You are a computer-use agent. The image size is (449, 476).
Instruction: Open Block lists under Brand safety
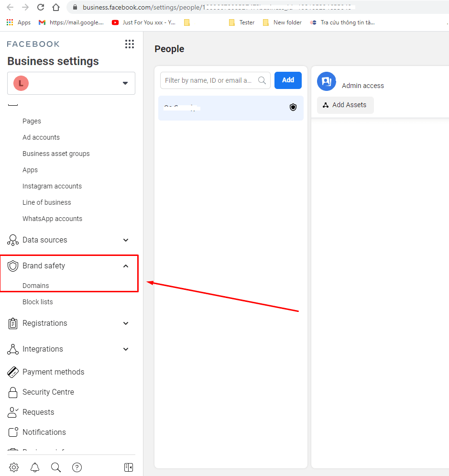(x=38, y=302)
